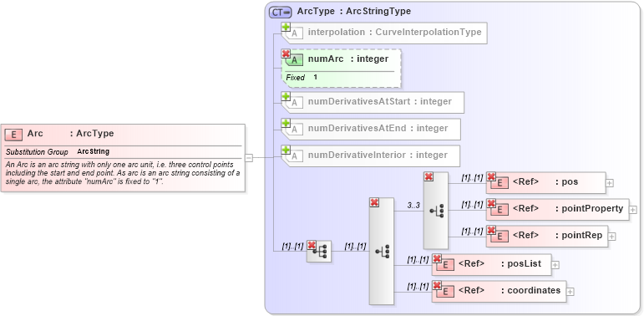Click E icon of pos reference

(499, 183)
